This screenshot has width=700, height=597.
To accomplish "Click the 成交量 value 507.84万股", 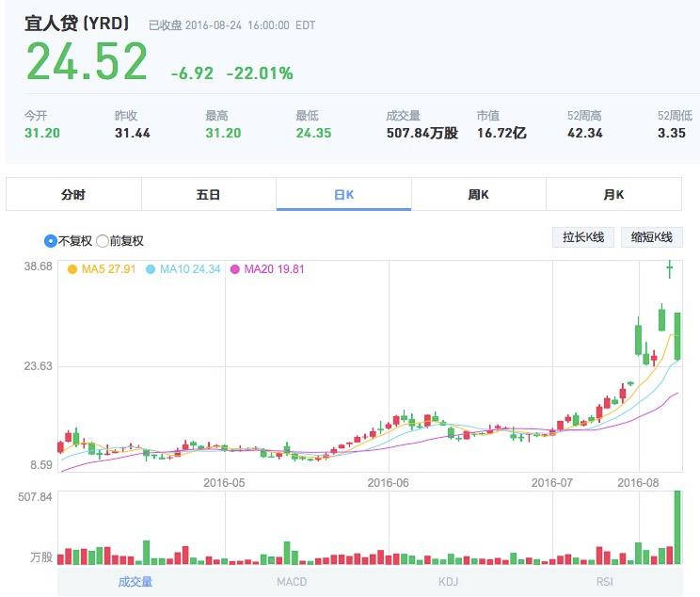I will tap(422, 133).
